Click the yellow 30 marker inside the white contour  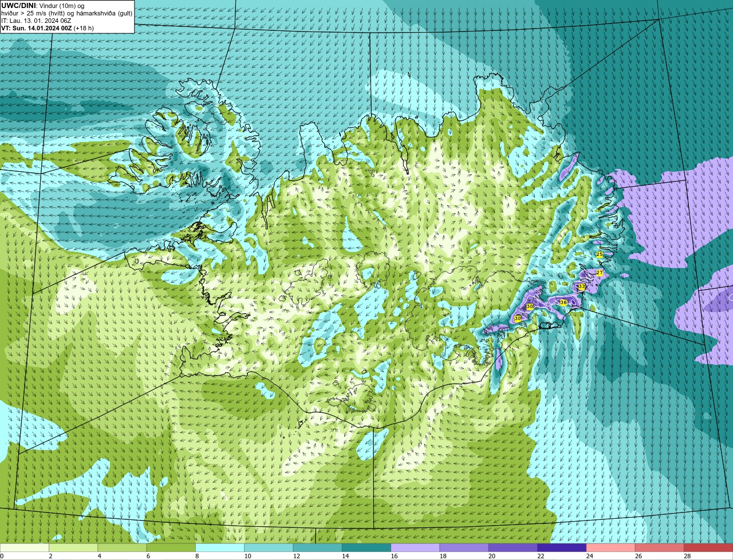coord(530,307)
